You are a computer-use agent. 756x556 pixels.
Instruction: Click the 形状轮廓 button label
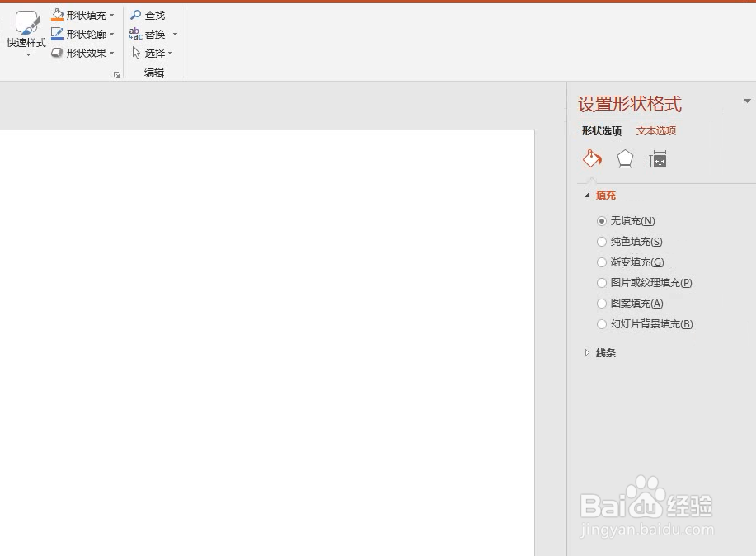point(87,35)
